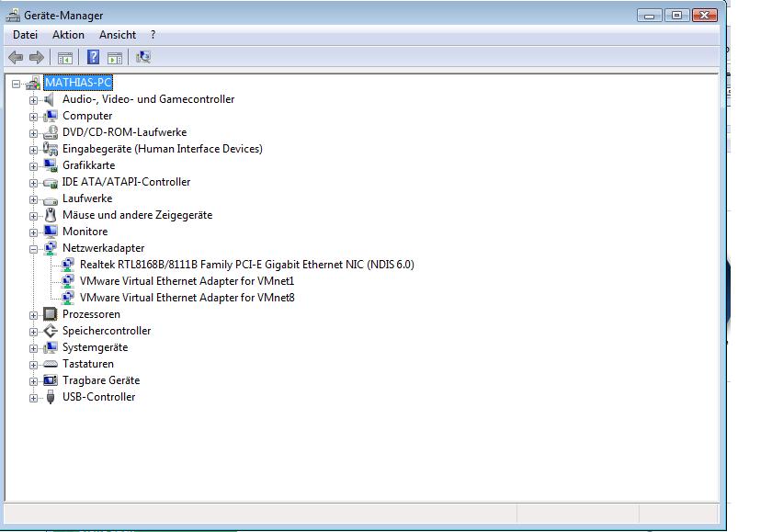Click the scan for hardware changes icon
Image resolution: width=772 pixels, height=532 pixels.
point(143,58)
